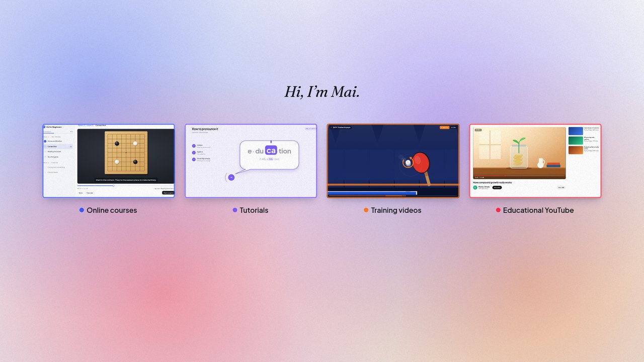The width and height of the screenshot is (644, 362).
Task: Toggle the Listen step checkmark
Action: [x=194, y=146]
